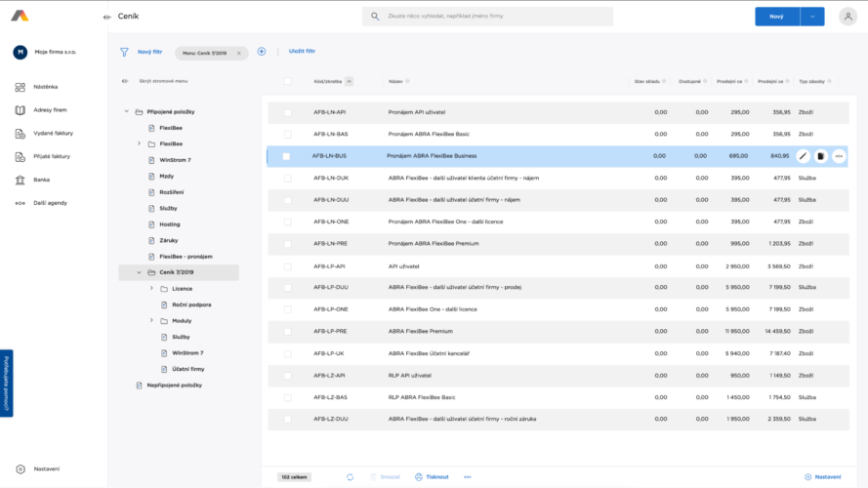
Task: Add a filter with the plus circle icon
Action: [x=262, y=52]
